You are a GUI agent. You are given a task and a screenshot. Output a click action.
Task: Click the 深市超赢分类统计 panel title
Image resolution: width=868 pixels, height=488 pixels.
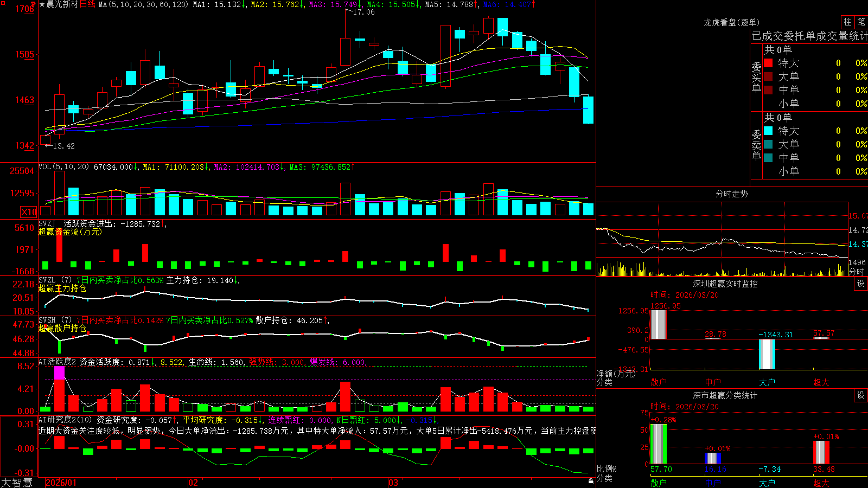click(725, 395)
